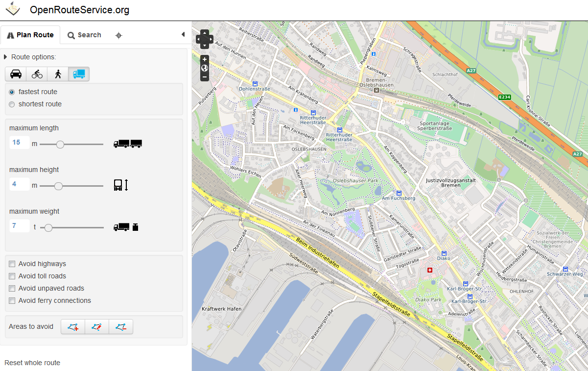The height and width of the screenshot is (371, 588).
Task: Click the maximum weight slider handle
Action: point(48,227)
